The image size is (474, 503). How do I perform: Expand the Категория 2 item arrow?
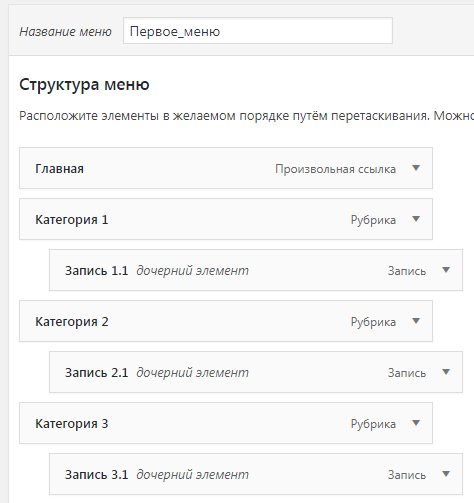point(416,321)
